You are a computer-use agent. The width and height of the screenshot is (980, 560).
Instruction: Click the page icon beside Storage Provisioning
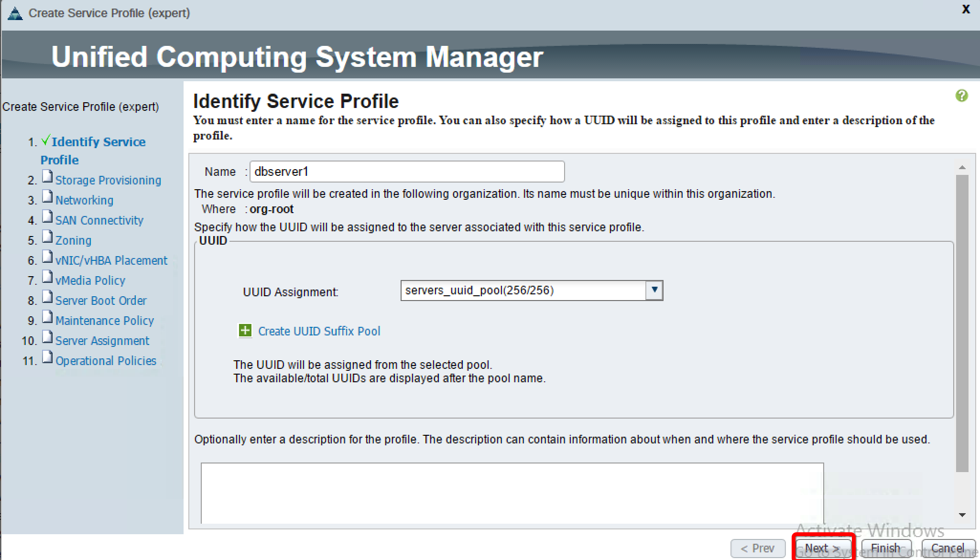tap(47, 177)
